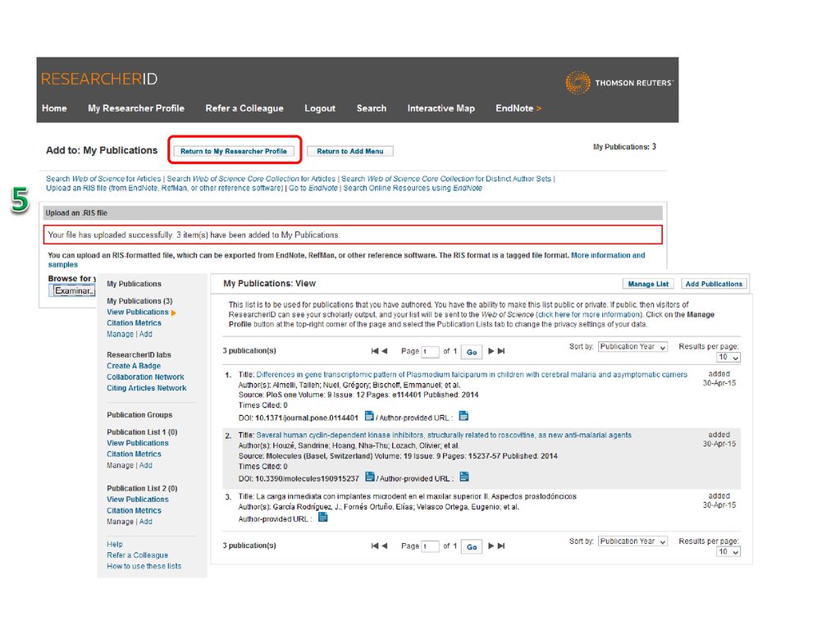Open My Researcher Profile in navigation bar

click(136, 108)
